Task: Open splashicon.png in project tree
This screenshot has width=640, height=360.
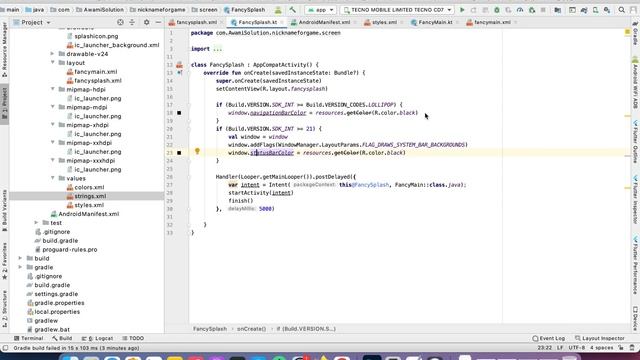Action: click(96, 36)
